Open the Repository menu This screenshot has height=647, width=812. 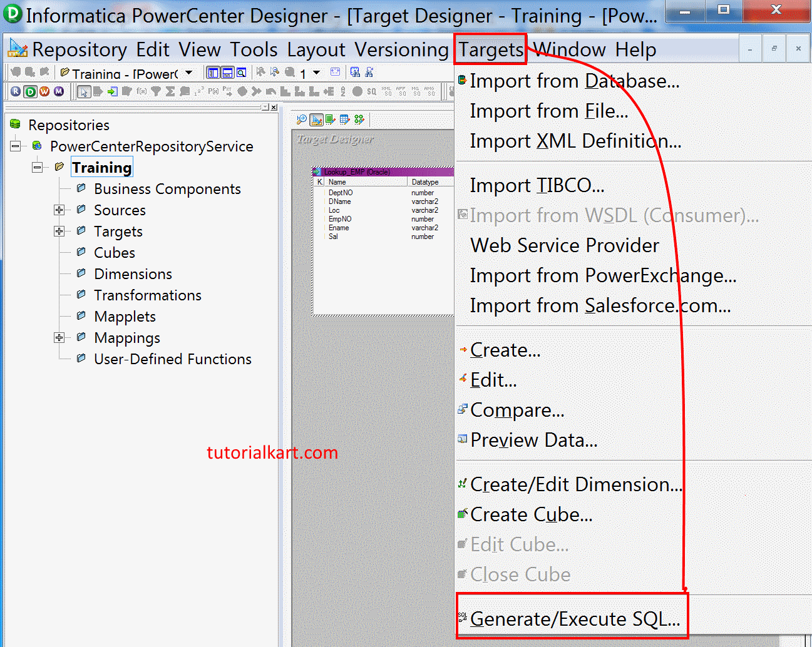(x=80, y=49)
